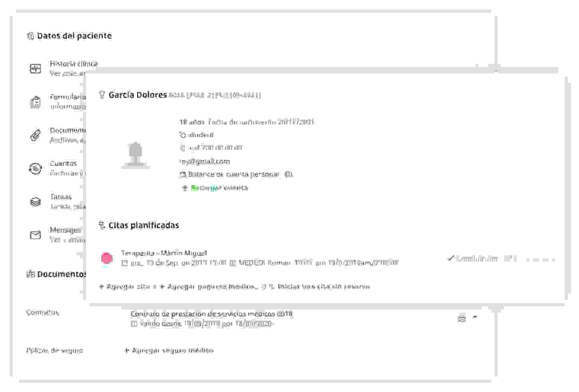This screenshot has height=392, width=579.
Task: Open the patient photo placeholder
Action: (136, 156)
